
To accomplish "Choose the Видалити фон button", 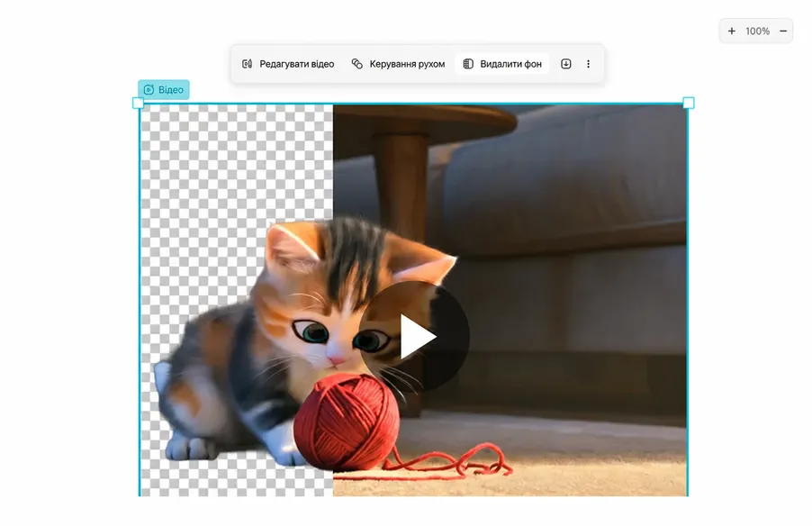I will point(501,64).
